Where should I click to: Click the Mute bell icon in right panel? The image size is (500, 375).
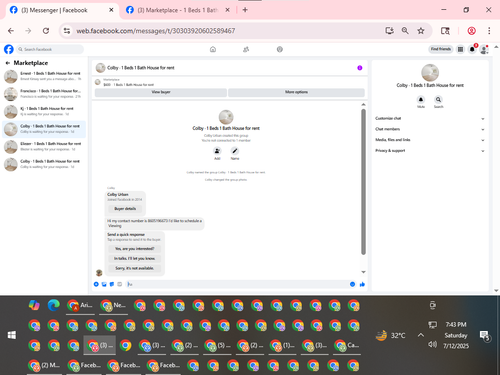click(x=421, y=99)
